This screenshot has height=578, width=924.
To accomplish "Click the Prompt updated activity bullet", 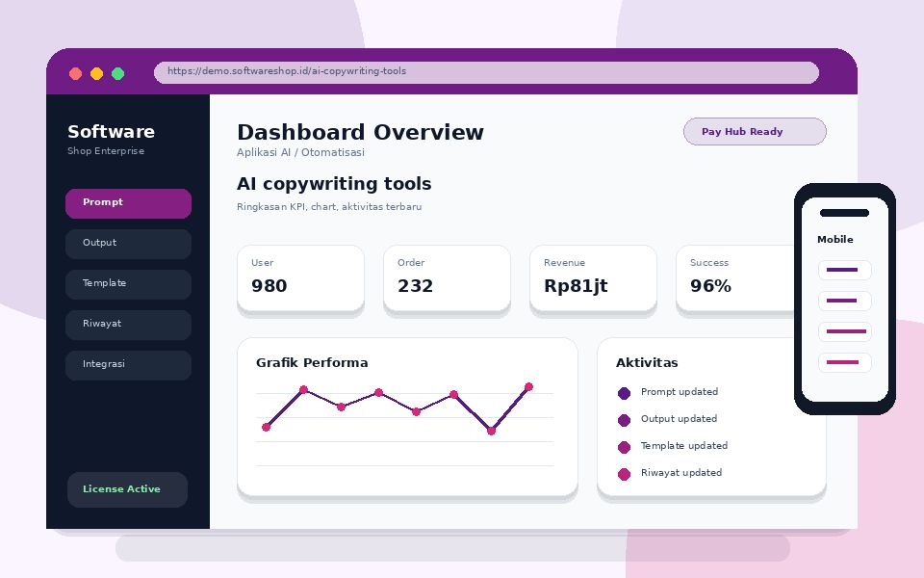I will click(x=624, y=393).
